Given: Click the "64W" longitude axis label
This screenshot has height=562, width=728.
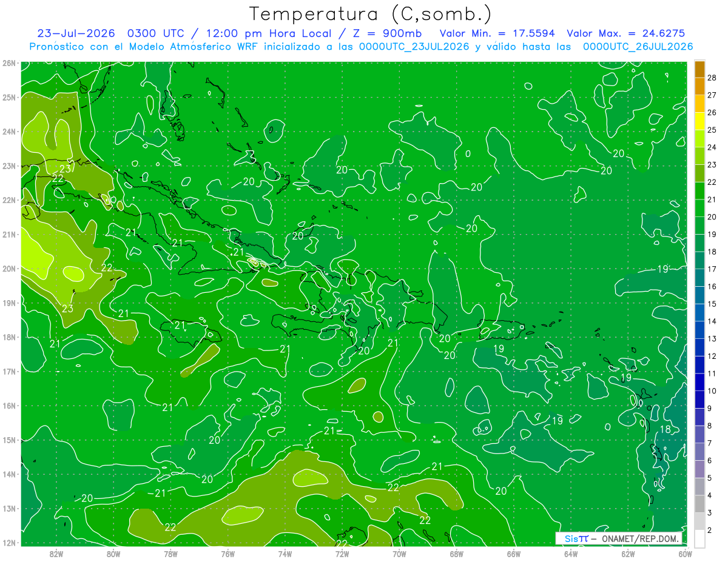Looking at the screenshot, I should (x=571, y=554).
